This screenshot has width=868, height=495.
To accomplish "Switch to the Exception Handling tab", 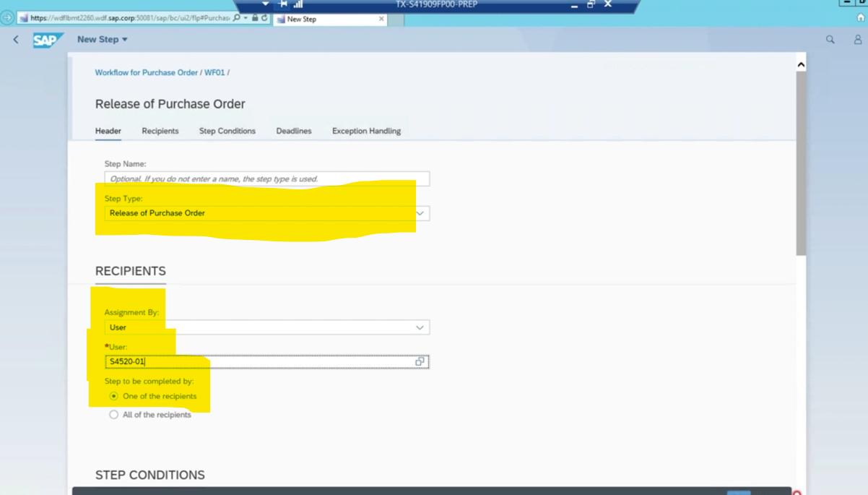I will tap(366, 131).
